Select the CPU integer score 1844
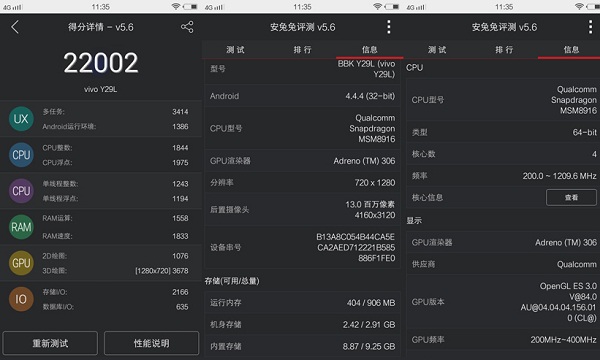This screenshot has height=360, width=600. (x=180, y=148)
